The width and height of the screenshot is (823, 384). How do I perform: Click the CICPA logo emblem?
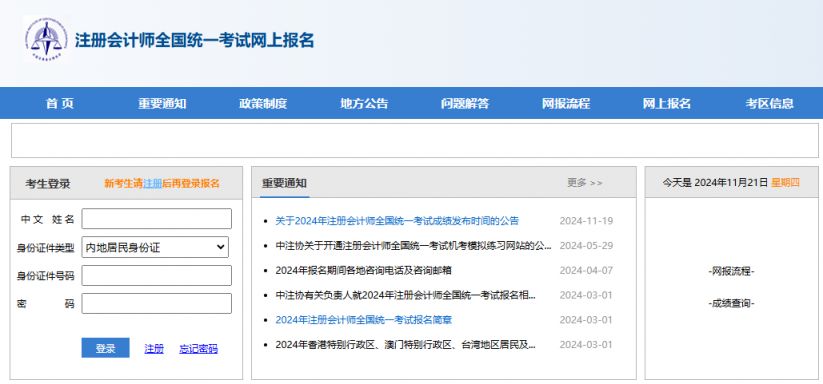[46, 39]
